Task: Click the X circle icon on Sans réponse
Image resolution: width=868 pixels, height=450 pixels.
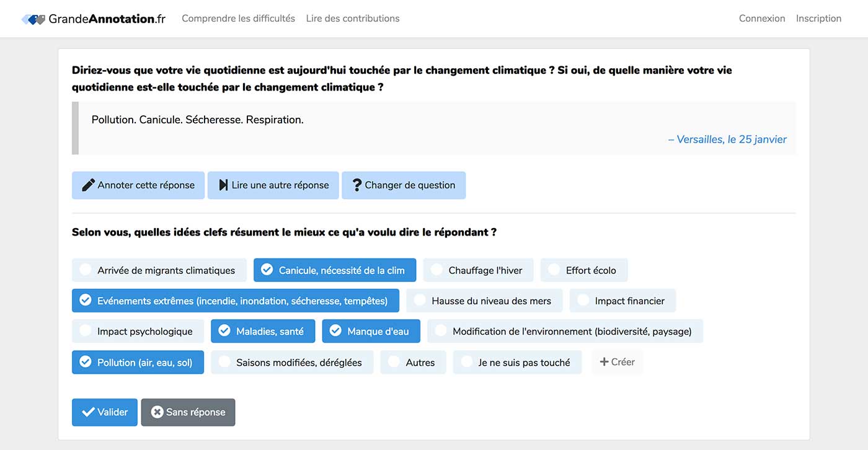Action: [x=157, y=412]
